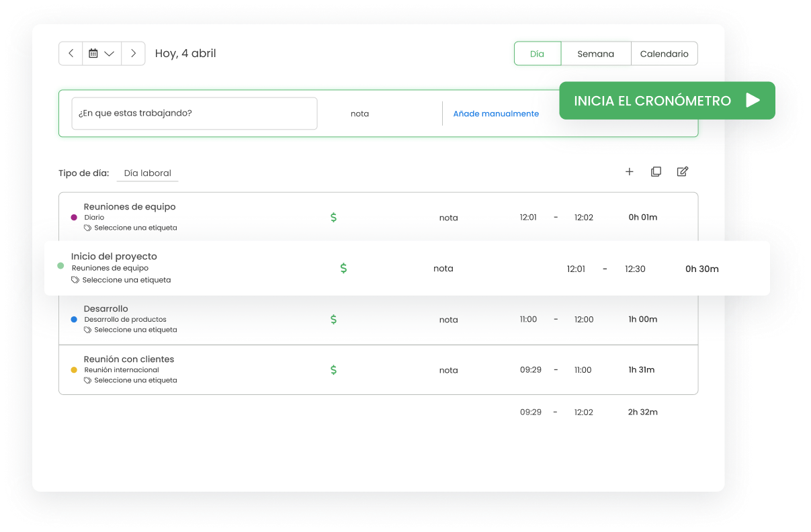
Task: Select tag icon under Desarrollo de productos
Action: 87,330
